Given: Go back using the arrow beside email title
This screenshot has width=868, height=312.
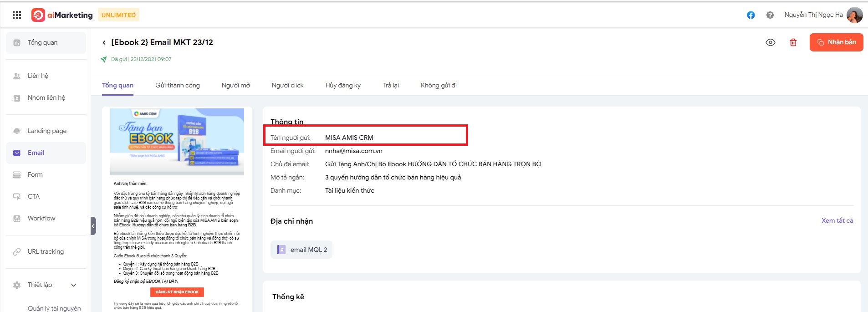Looking at the screenshot, I should pos(104,42).
